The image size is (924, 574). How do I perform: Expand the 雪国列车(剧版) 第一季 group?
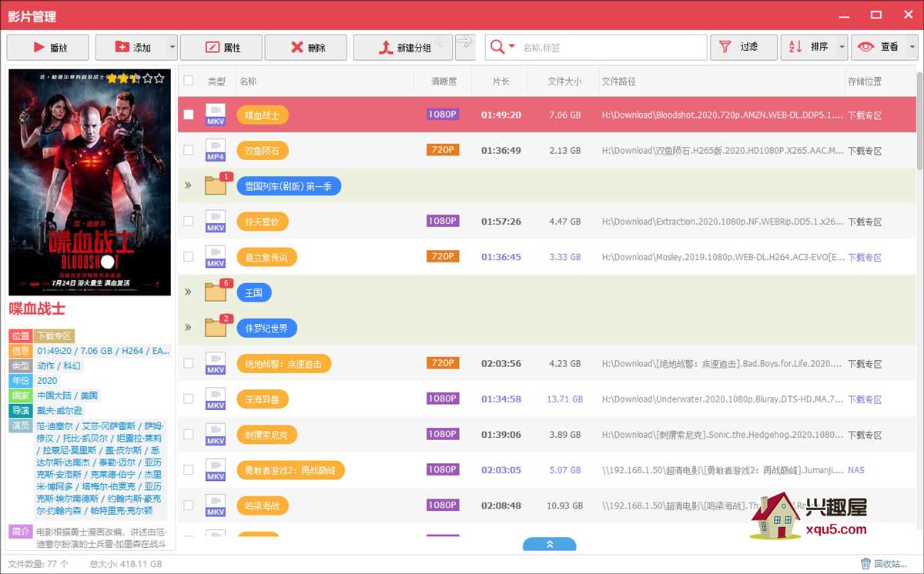(188, 185)
